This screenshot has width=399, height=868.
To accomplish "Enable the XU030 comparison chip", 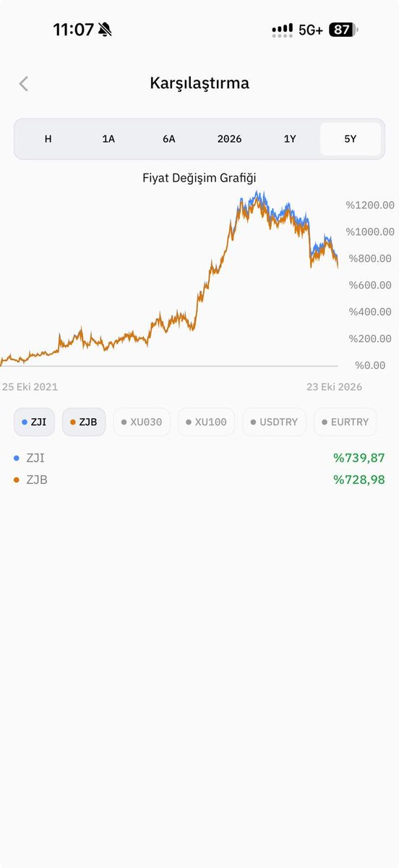I will (142, 422).
